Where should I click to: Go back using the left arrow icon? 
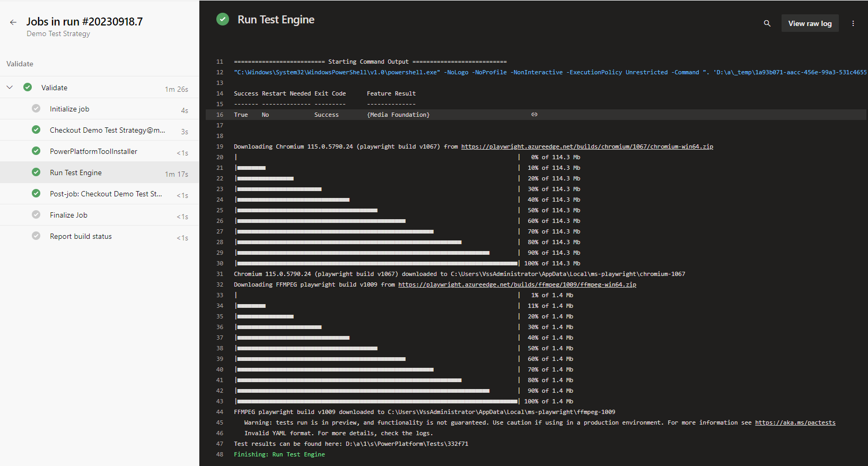(13, 22)
